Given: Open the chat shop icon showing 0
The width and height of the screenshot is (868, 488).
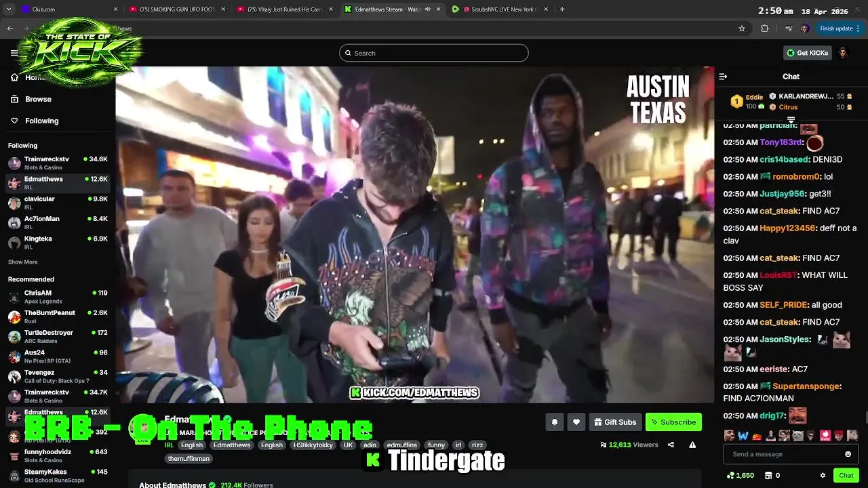Looking at the screenshot, I should point(773,476).
